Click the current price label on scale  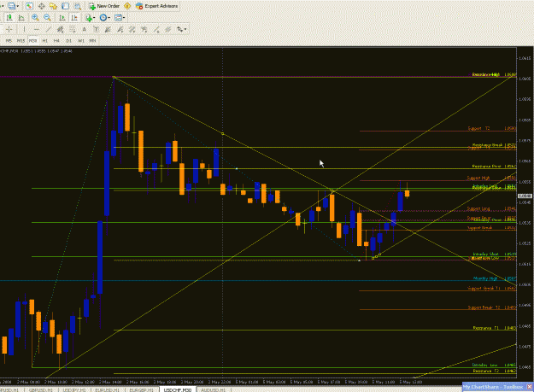tap(525, 196)
